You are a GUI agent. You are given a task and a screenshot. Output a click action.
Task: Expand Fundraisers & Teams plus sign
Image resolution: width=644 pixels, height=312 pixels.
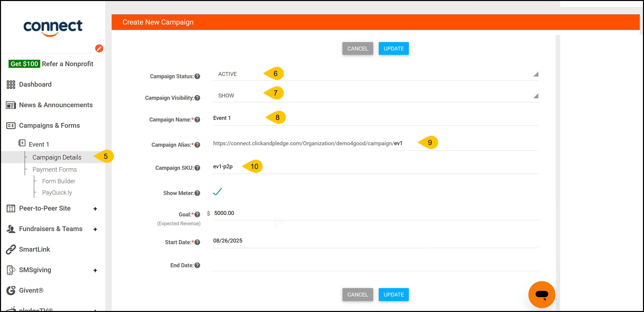pyautogui.click(x=95, y=229)
